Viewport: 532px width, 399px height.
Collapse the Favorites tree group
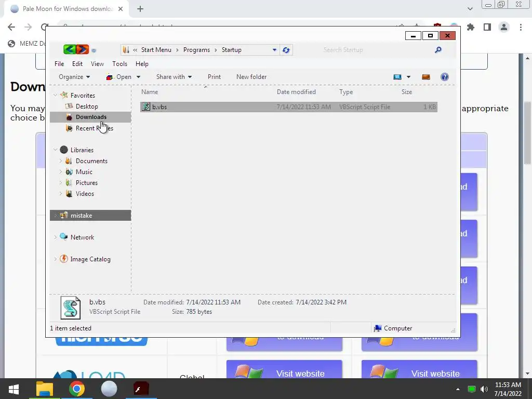coord(55,96)
